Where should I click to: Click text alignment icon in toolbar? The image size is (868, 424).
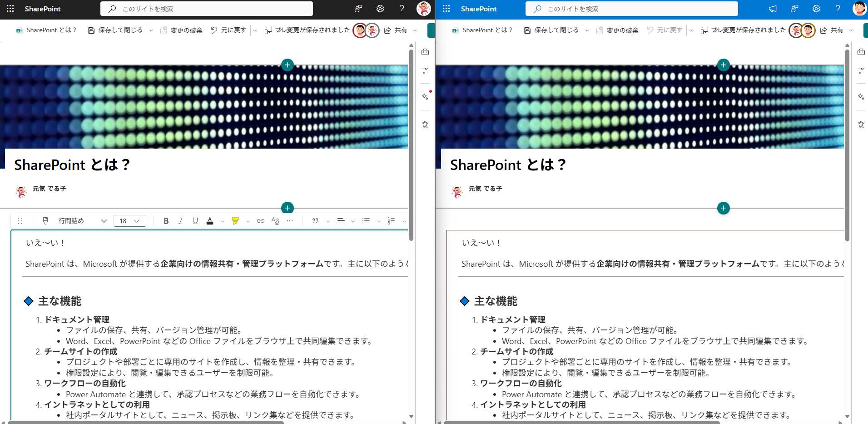[x=341, y=221]
